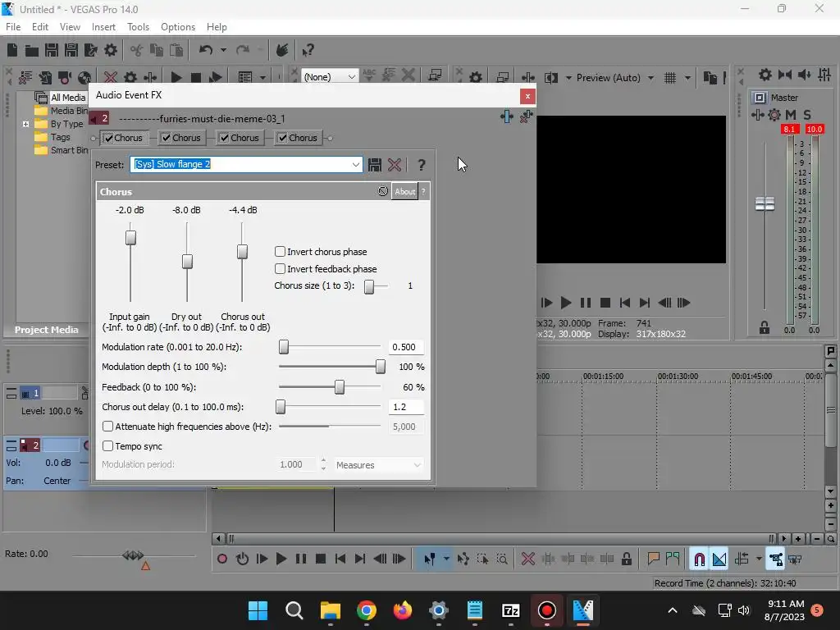Viewport: 840px width, 630px height.
Task: Open the File menu
Action: tap(13, 27)
